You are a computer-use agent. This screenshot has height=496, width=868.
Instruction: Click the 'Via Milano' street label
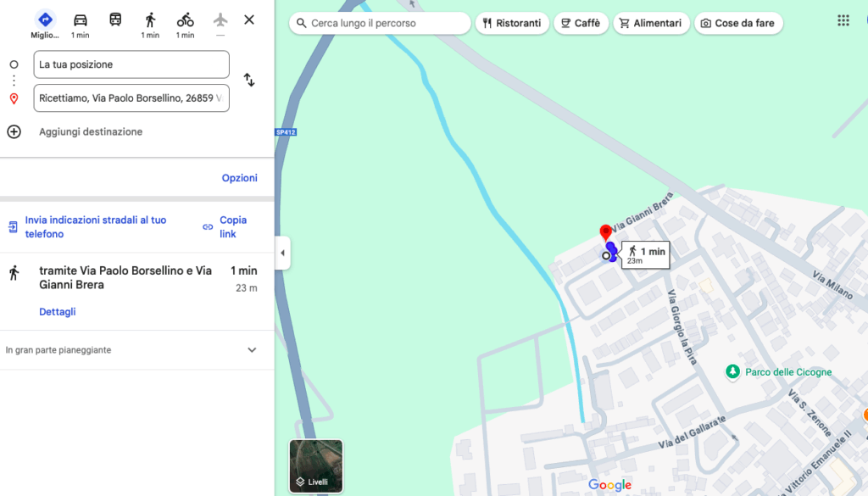coord(832,284)
